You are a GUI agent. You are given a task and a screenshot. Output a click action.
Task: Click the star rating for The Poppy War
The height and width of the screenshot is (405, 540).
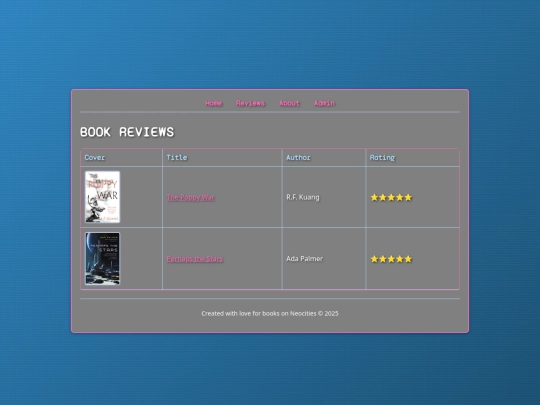point(391,197)
